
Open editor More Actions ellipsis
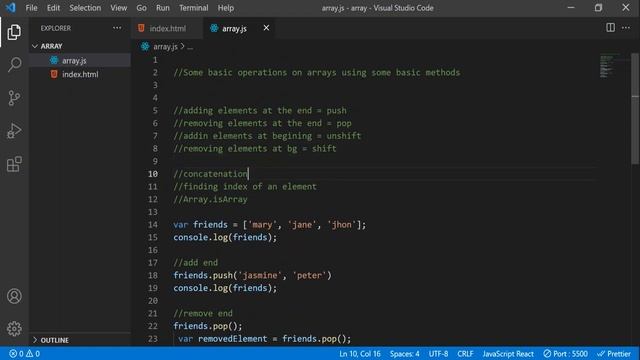click(626, 28)
